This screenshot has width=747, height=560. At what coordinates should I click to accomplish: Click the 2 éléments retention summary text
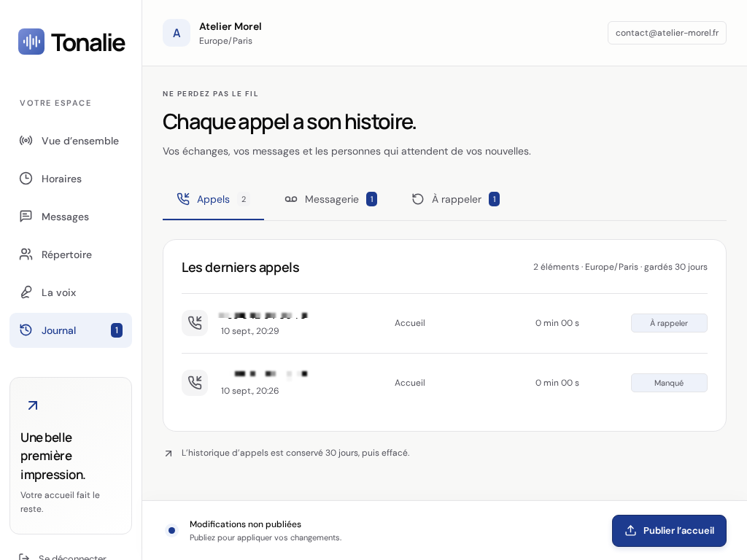pyautogui.click(x=620, y=267)
